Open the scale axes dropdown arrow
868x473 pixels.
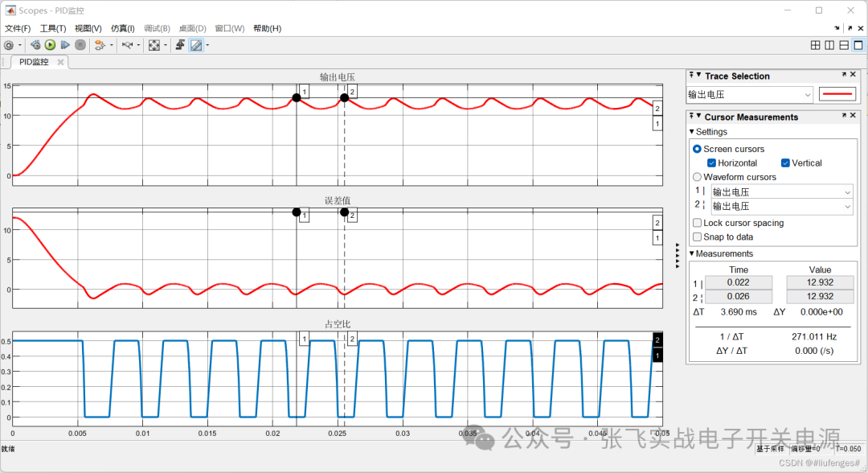coord(165,45)
